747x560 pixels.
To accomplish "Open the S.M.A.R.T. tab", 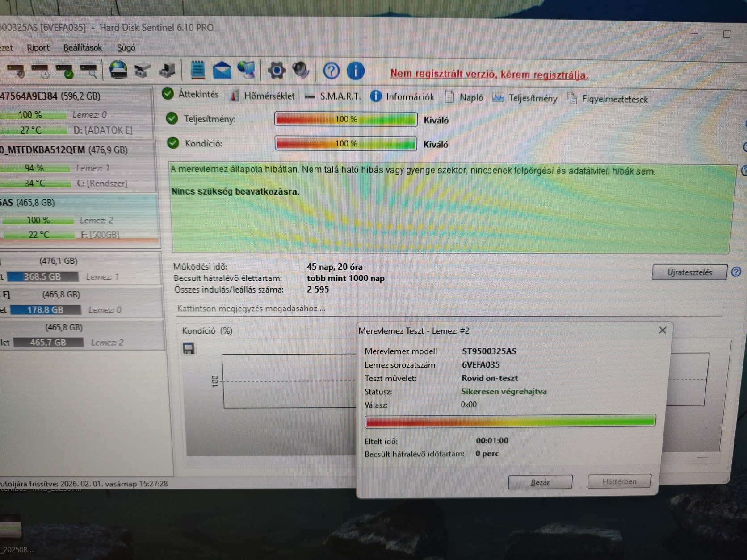I will point(333,96).
